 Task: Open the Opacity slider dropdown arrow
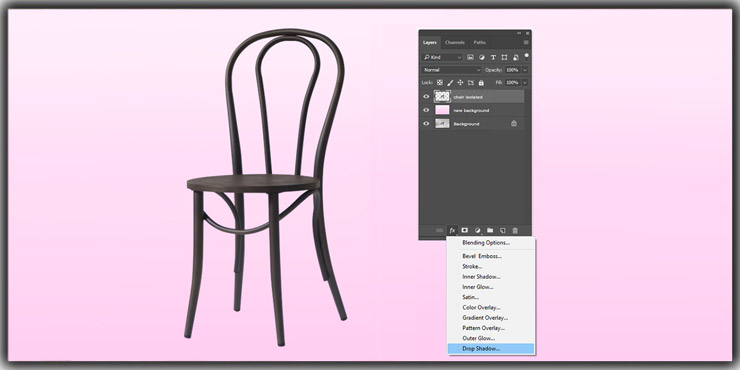click(x=525, y=70)
